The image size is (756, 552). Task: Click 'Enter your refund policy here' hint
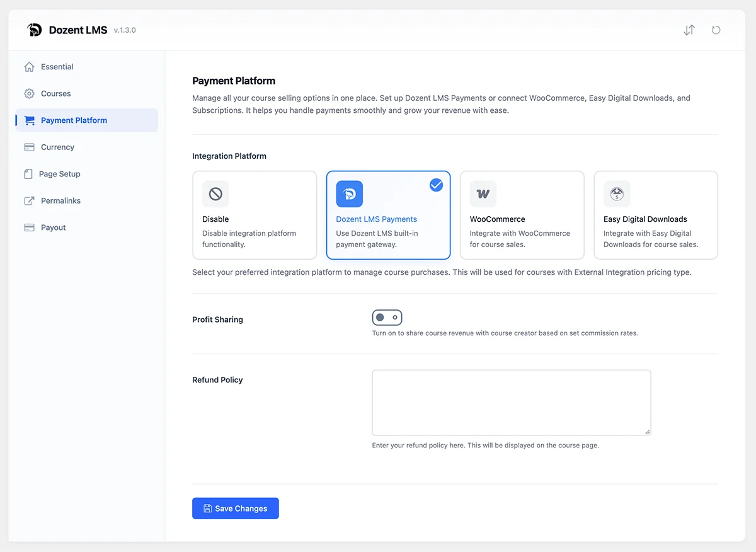[x=486, y=446]
